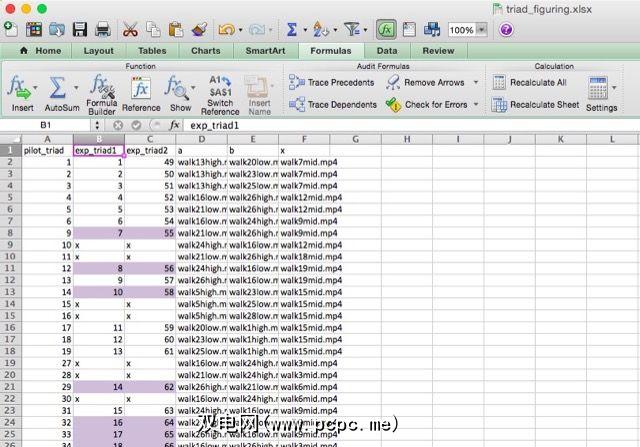The width and height of the screenshot is (640, 447).
Task: Open Help with purple question icon
Action: click(x=506, y=29)
